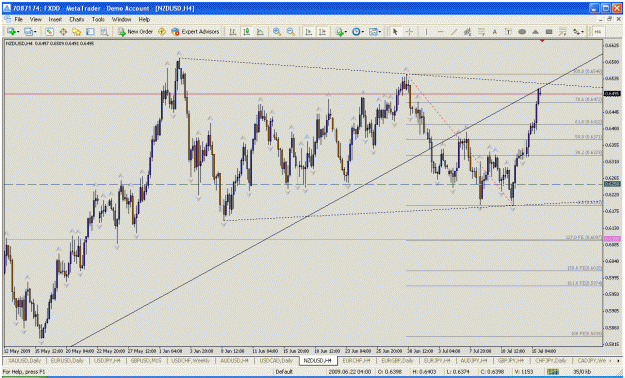Select the Trendline drawing tool

pyautogui.click(x=454, y=32)
